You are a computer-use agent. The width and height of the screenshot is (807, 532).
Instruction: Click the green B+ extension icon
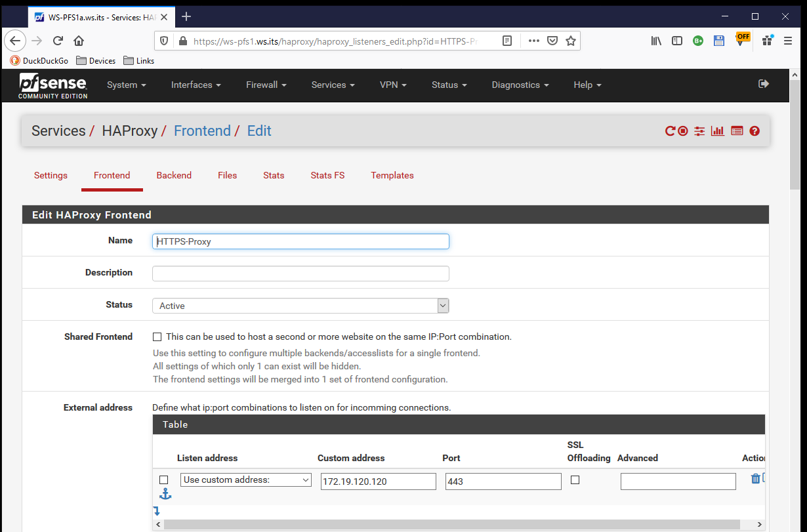click(x=698, y=41)
